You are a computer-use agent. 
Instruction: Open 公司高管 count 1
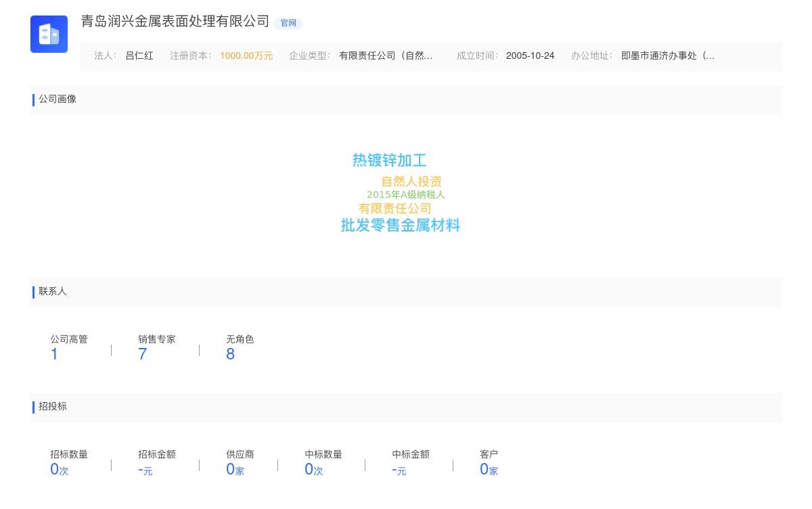tap(54, 354)
